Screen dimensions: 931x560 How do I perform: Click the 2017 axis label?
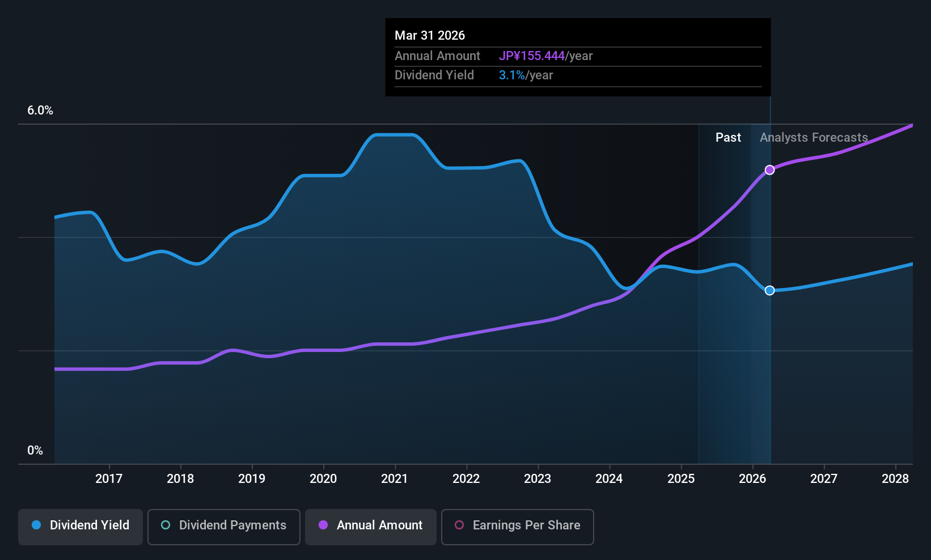click(109, 479)
